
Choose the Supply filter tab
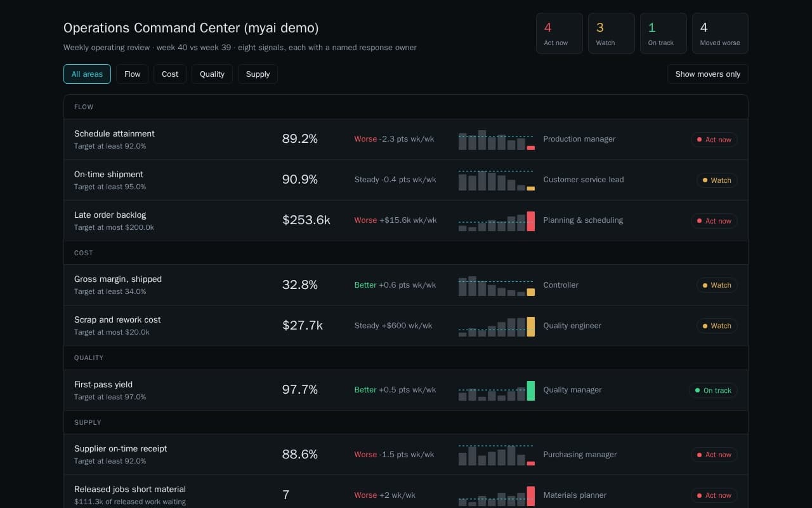pyautogui.click(x=258, y=74)
